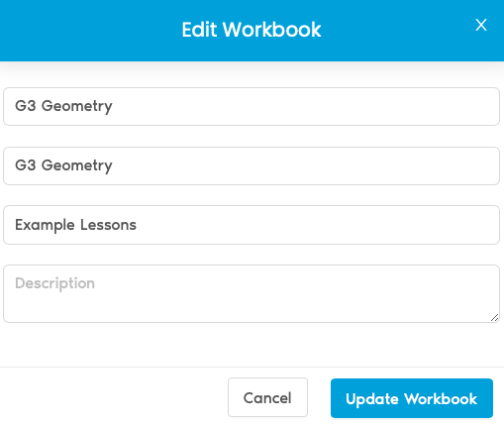Viewport: 504px width, 425px height.
Task: Click the blue Edit Workbook header bar
Action: 252,31
